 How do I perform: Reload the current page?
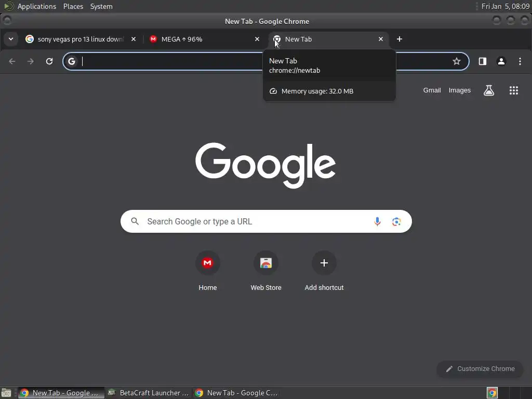[x=49, y=61]
